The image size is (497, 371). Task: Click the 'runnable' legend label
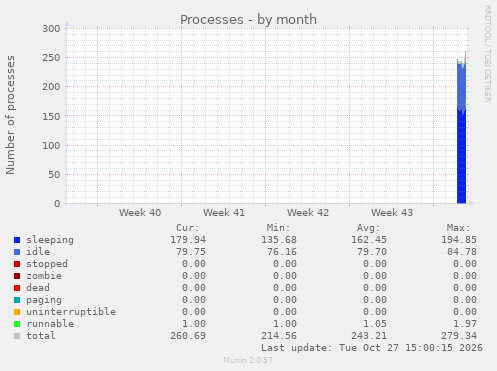pos(50,324)
